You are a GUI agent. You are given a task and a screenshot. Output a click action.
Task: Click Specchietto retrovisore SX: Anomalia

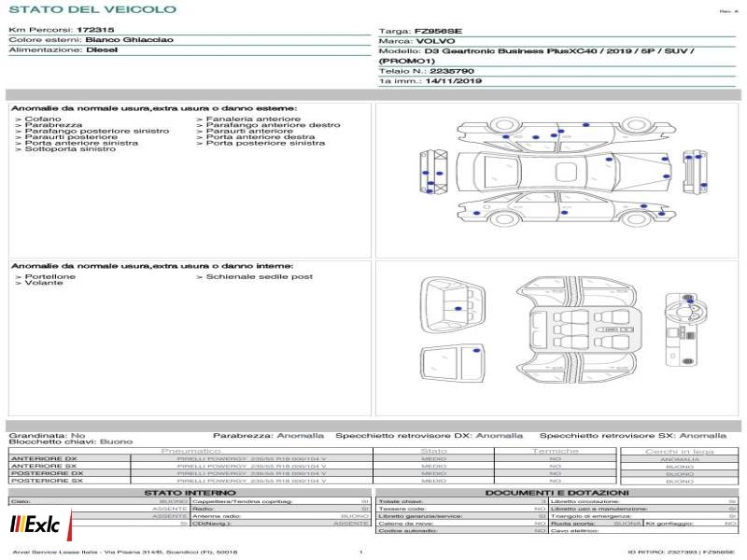633,435
